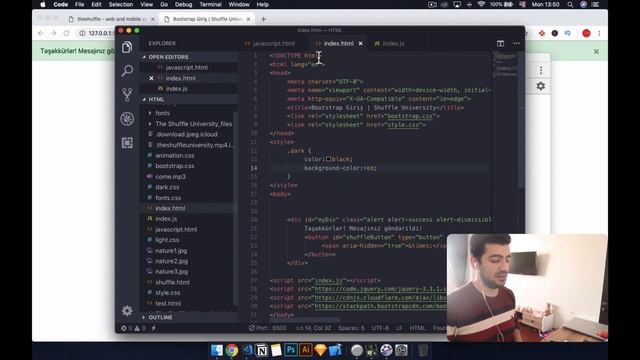Click the lightning bolt status bar icon
The width and height of the screenshot is (640, 360).
tap(153, 328)
